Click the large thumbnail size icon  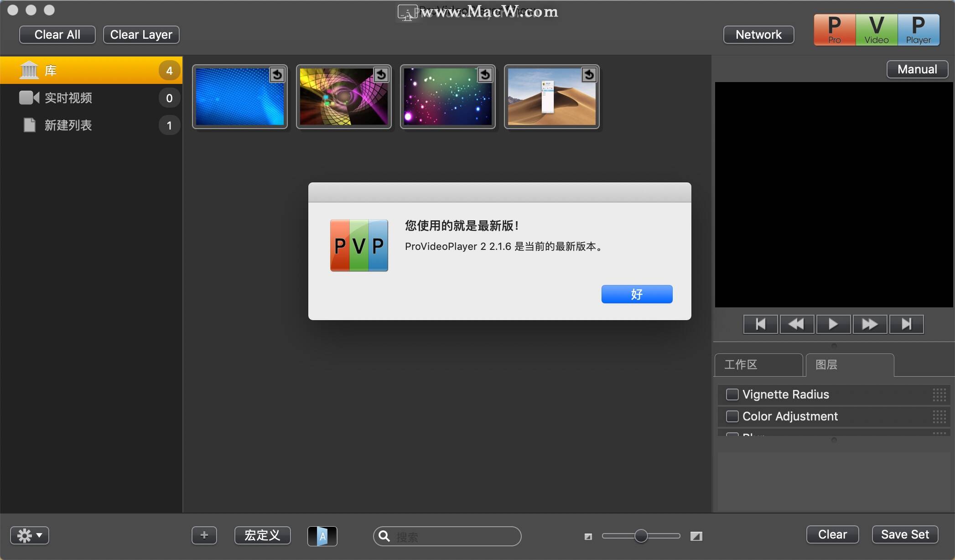[696, 536]
